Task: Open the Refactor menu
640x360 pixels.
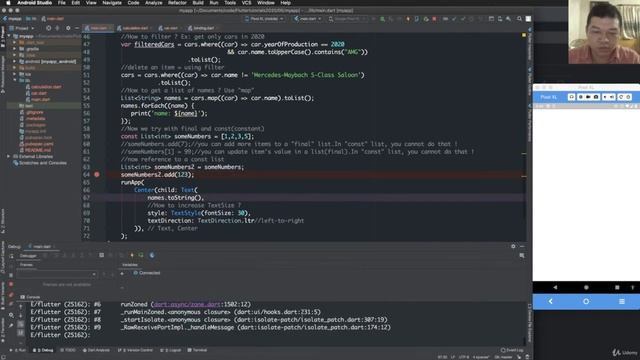Action: coord(177,3)
